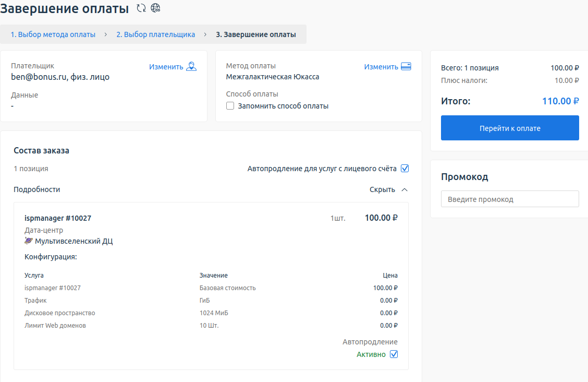This screenshot has width=588, height=382.
Task: Click the payment card icon
Action: click(x=406, y=66)
